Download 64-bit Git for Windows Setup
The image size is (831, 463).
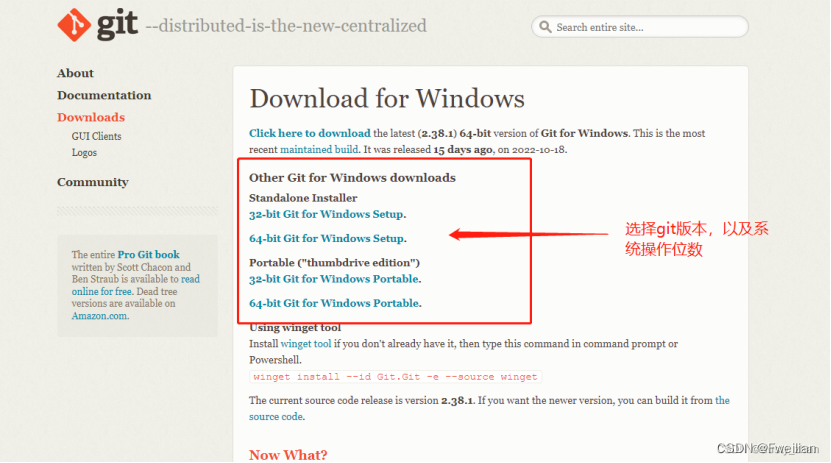coord(326,238)
